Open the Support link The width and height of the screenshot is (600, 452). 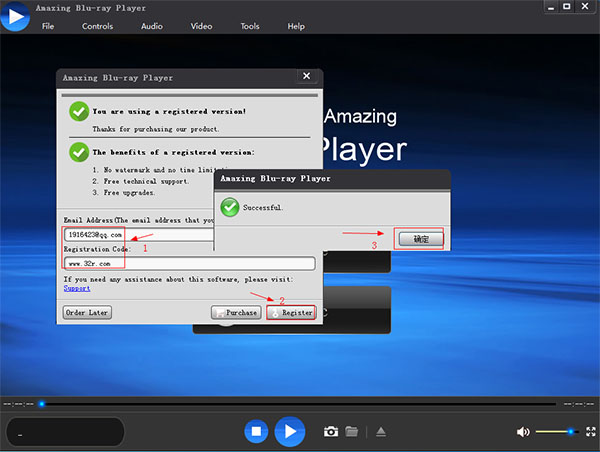77,288
